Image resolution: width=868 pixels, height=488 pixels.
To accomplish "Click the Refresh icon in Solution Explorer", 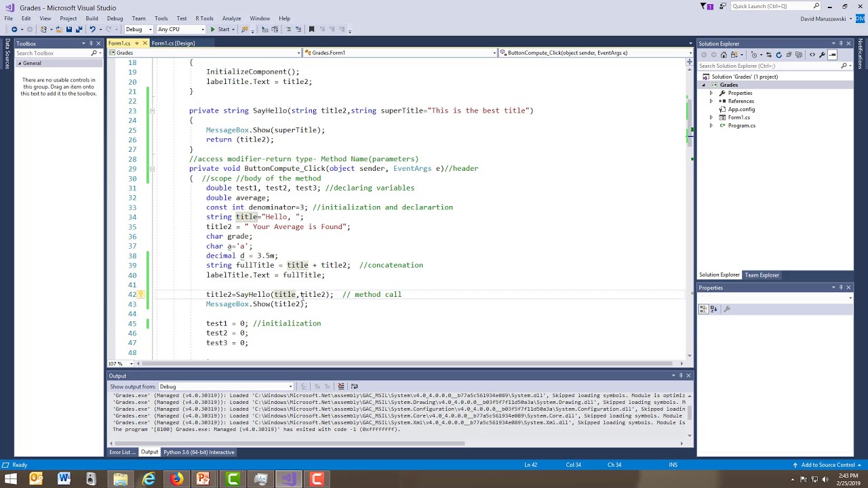I will [x=778, y=55].
